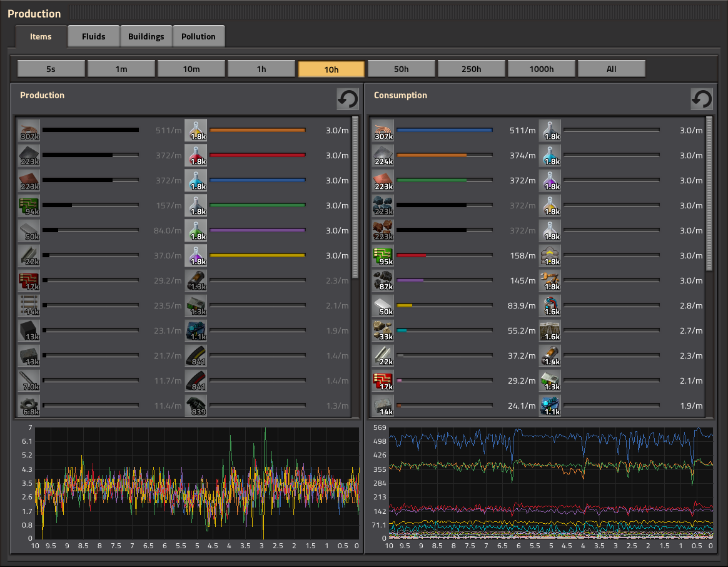Choose the 50h time range
728x567 pixels.
tap(402, 69)
